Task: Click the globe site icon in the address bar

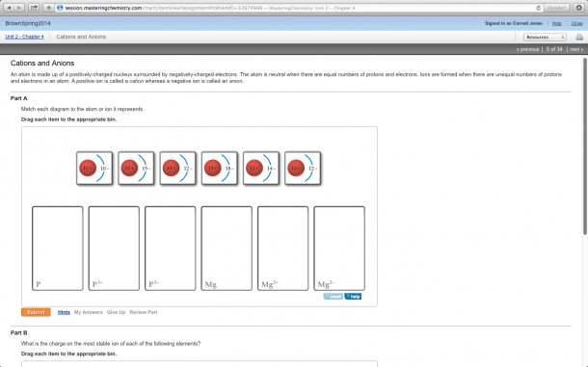Action: tap(60, 8)
